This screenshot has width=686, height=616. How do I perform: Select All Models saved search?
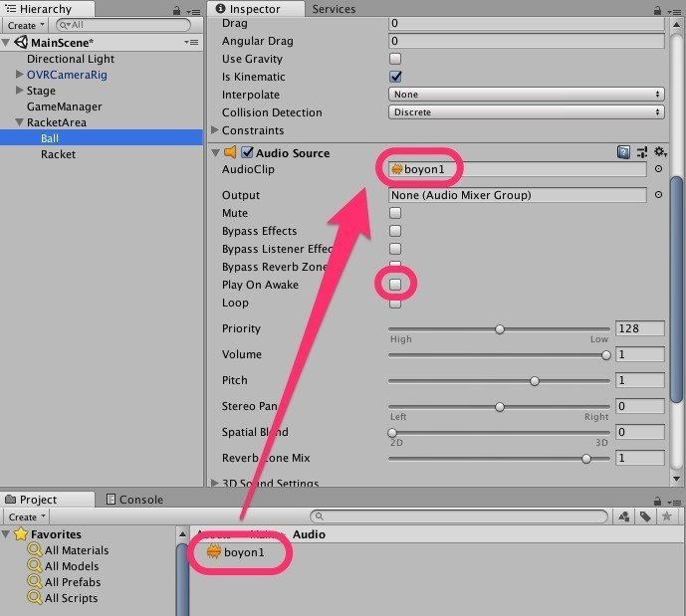tap(63, 566)
